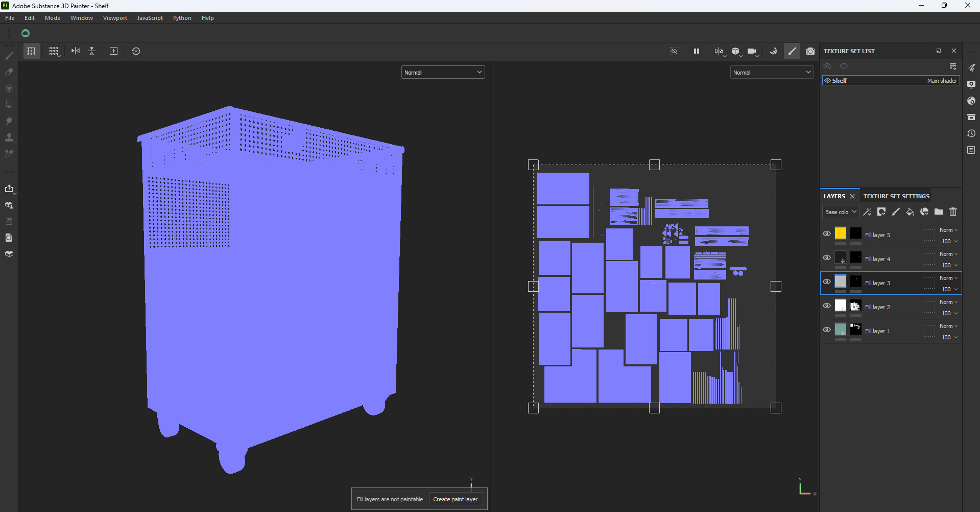The width and height of the screenshot is (980, 512).
Task: Open the resource updater icon in left sidebar
Action: [x=9, y=238]
